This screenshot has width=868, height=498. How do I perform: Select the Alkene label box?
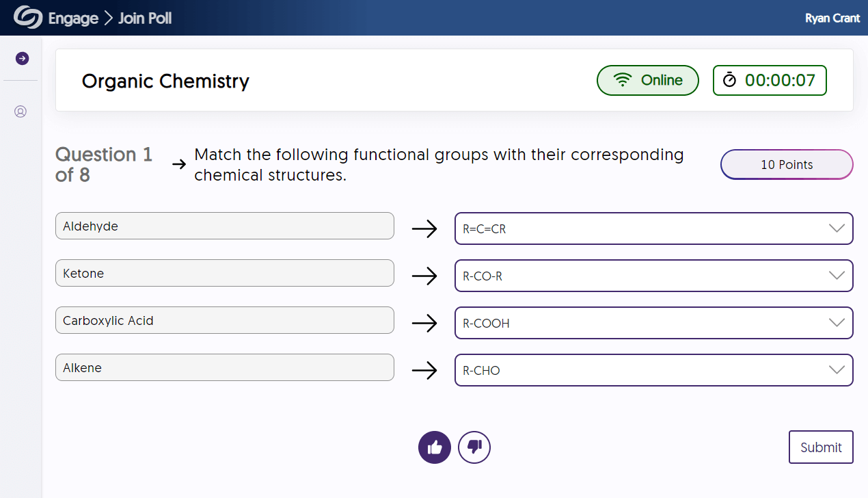[225, 367]
